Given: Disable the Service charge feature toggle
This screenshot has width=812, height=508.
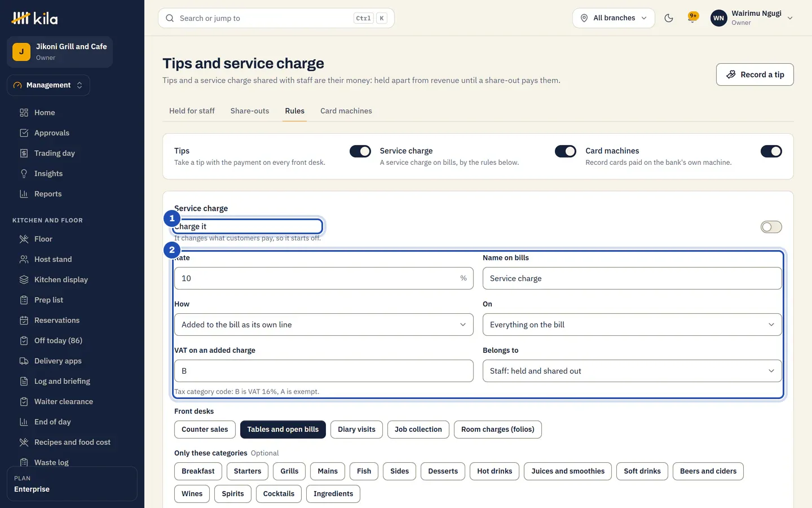Looking at the screenshot, I should coord(566,151).
